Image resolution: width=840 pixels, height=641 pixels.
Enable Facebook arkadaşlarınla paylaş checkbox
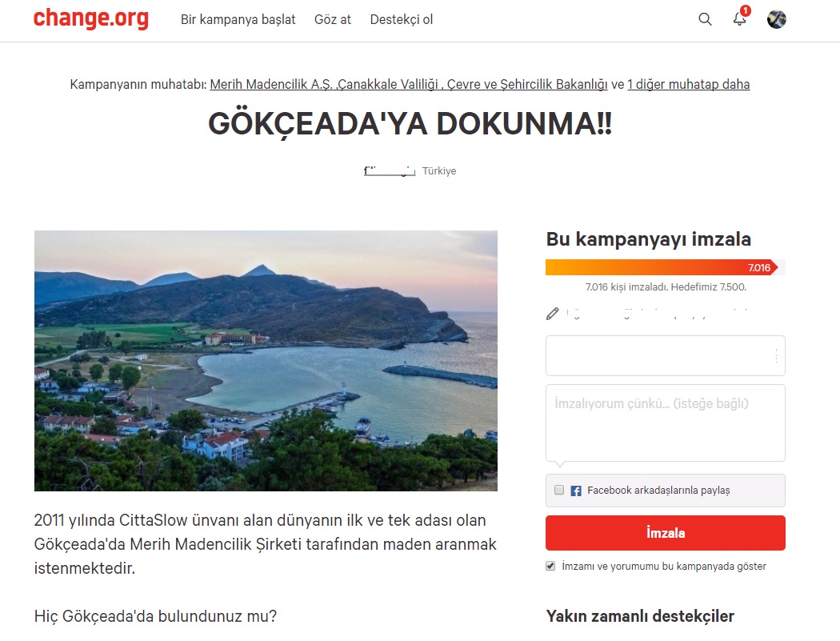(559, 490)
